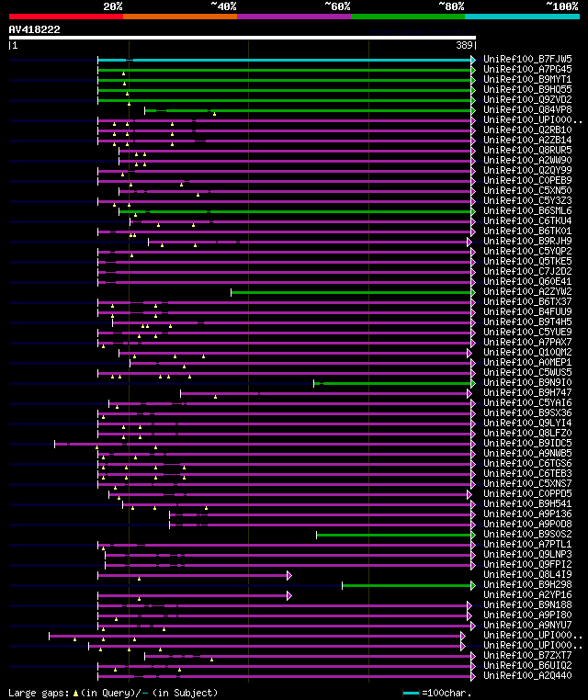Click the UniRef100_B6TX37 label

(527, 301)
